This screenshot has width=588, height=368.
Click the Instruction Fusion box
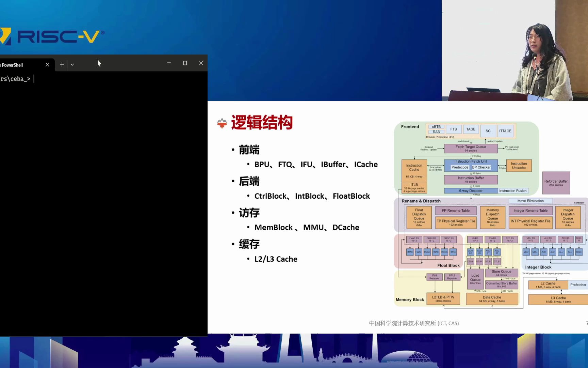pos(513,191)
